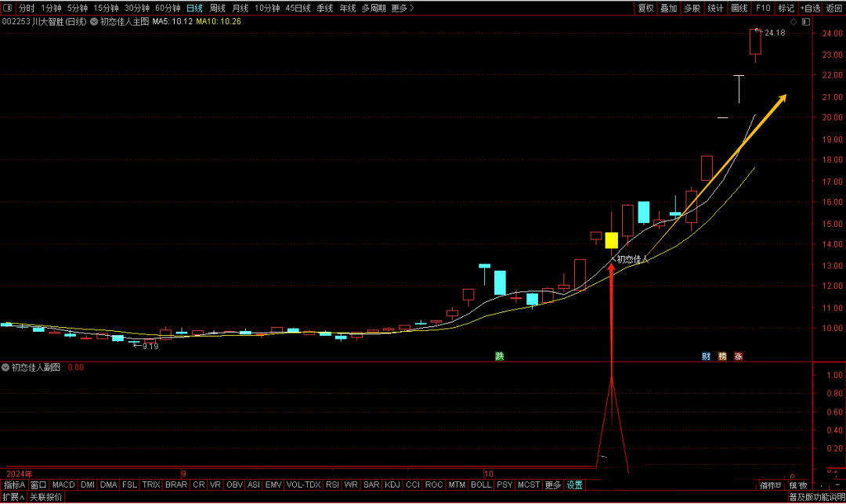The image size is (846, 504).
Task: Select the MACD indicator tab
Action: (63, 485)
